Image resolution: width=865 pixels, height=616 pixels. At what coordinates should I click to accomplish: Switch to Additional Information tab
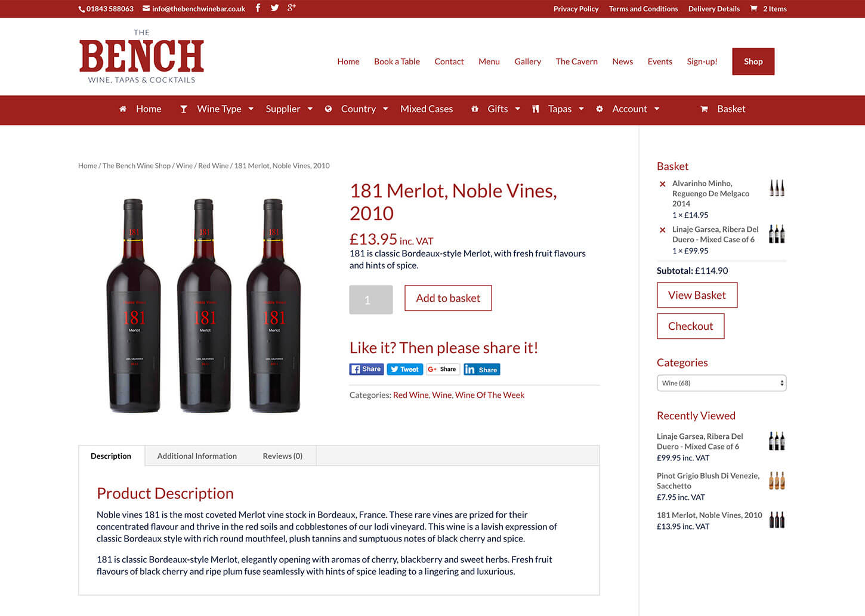pyautogui.click(x=197, y=456)
